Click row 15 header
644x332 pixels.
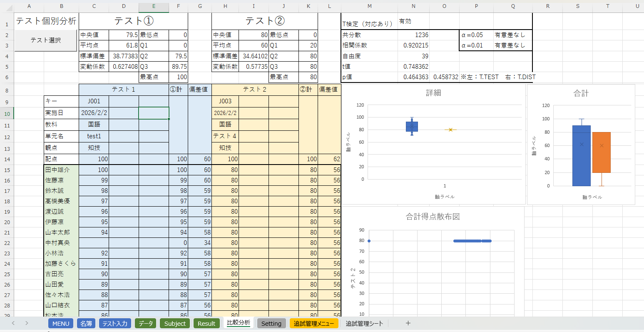(7, 170)
